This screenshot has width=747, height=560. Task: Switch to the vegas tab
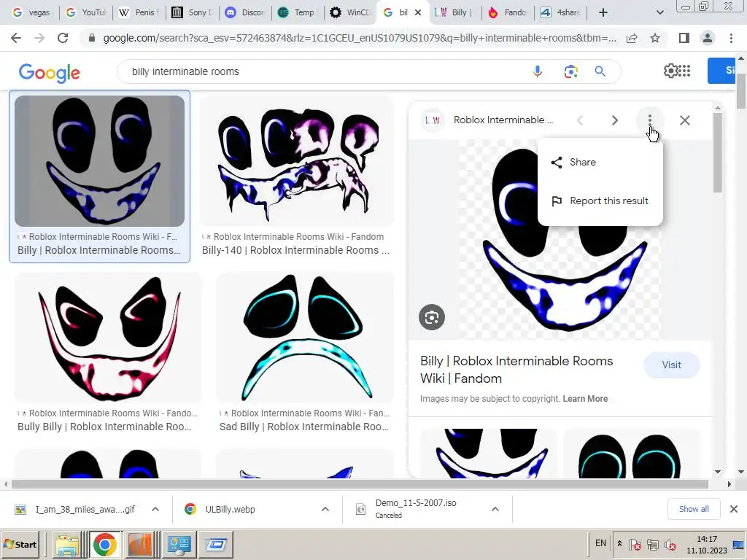(x=32, y=12)
